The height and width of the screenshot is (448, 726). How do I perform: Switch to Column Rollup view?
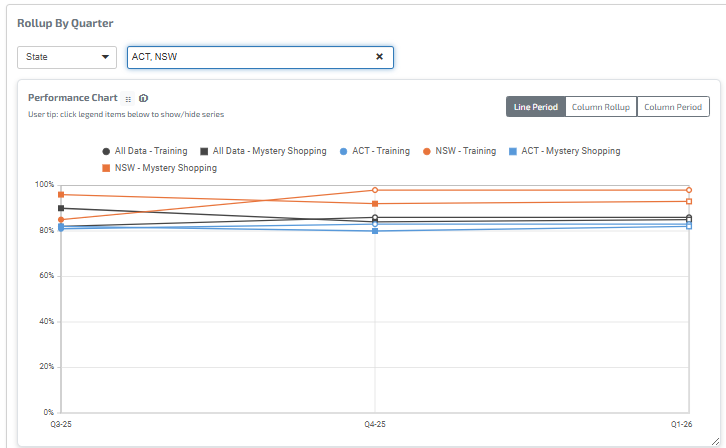600,107
